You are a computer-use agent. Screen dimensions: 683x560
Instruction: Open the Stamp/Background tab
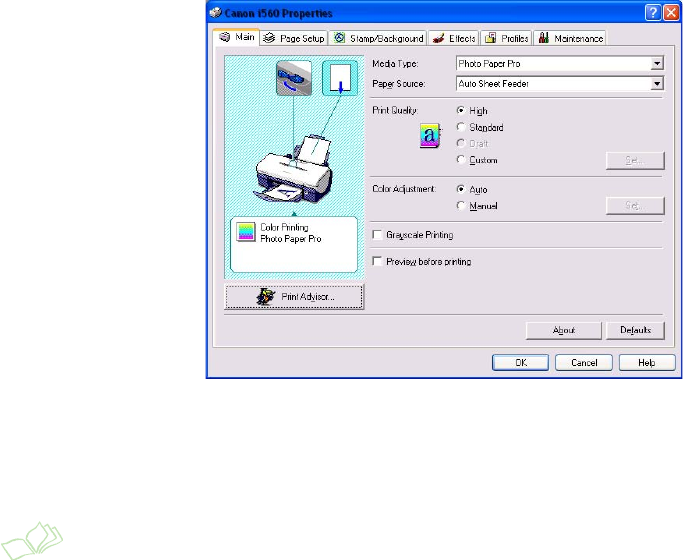click(378, 38)
